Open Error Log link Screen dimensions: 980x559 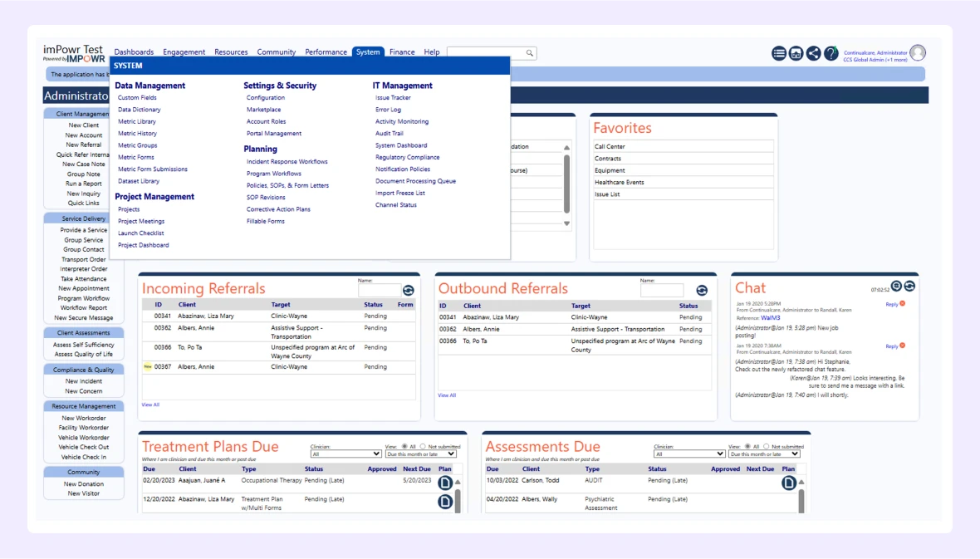point(388,110)
